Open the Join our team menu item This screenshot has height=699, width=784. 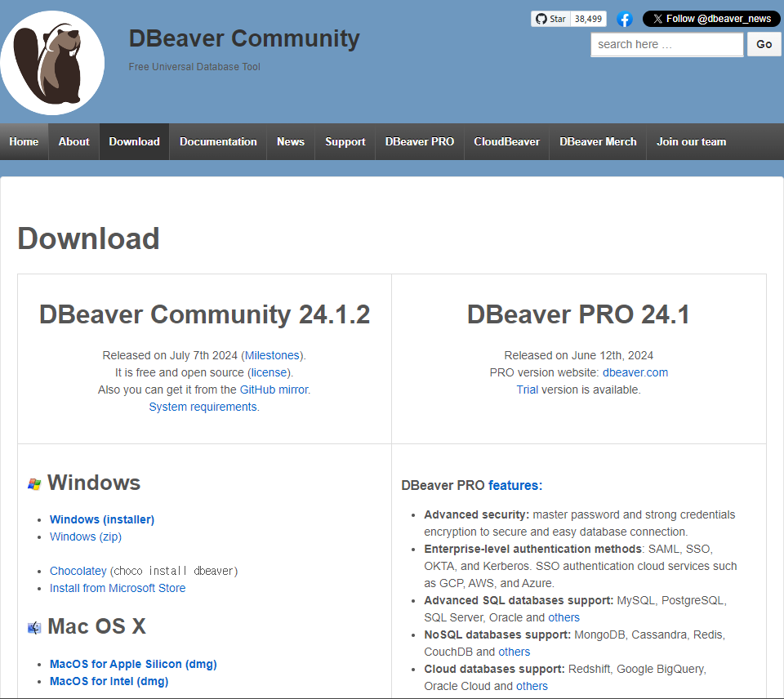pyautogui.click(x=692, y=142)
